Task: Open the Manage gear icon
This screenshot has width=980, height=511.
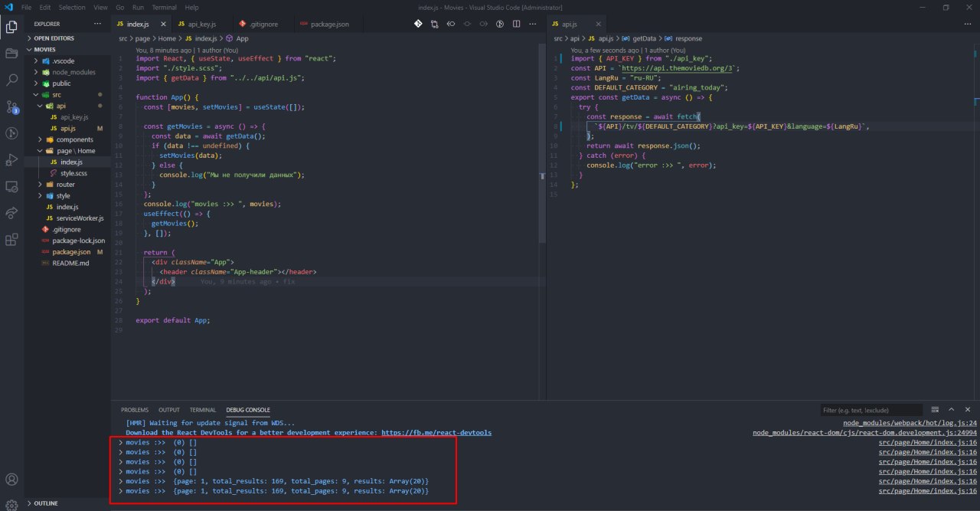Action: coord(11,505)
